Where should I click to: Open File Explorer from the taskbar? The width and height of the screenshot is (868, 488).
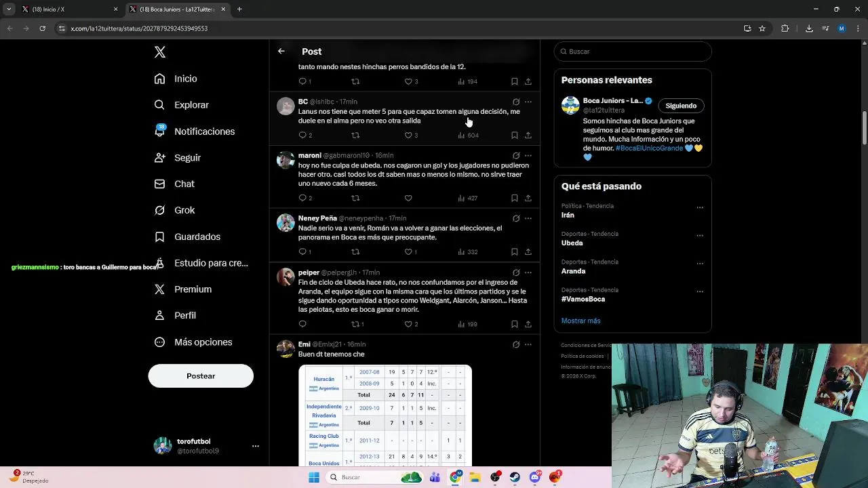(x=475, y=477)
